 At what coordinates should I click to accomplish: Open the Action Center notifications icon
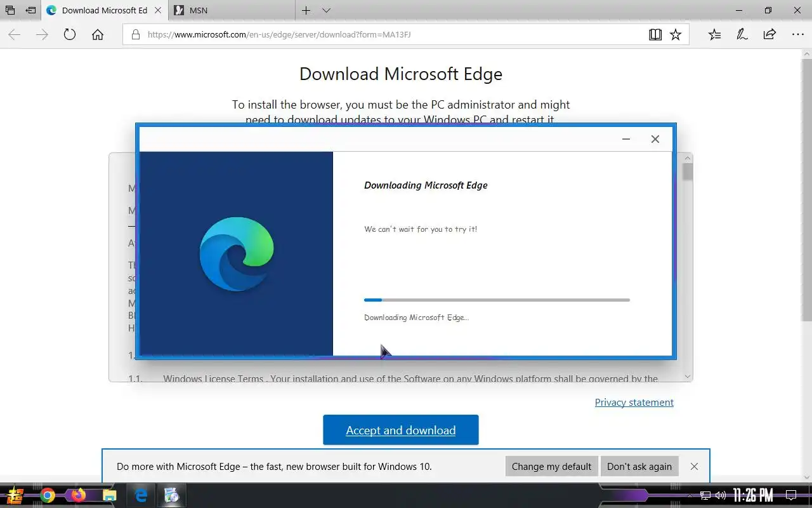(x=791, y=495)
